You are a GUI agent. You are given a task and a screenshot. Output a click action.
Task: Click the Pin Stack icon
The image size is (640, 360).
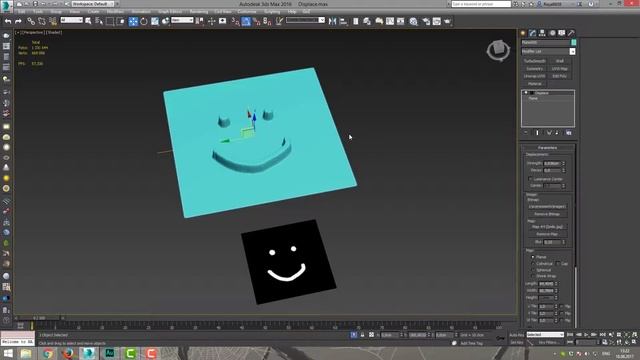point(526,133)
